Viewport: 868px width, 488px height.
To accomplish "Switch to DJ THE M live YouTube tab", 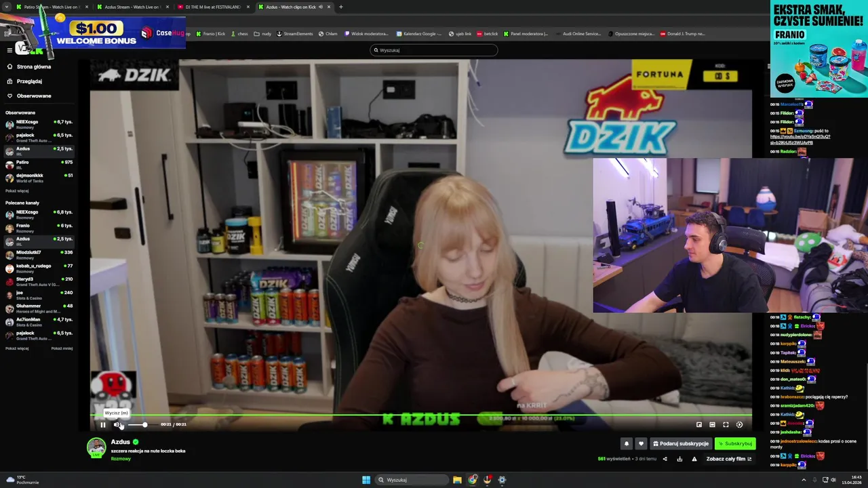I will [x=213, y=7].
